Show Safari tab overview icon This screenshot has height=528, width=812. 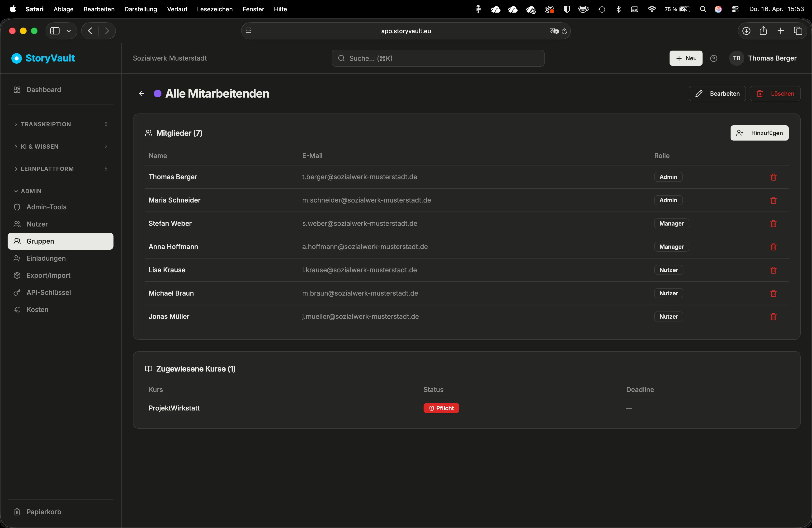tap(798, 31)
